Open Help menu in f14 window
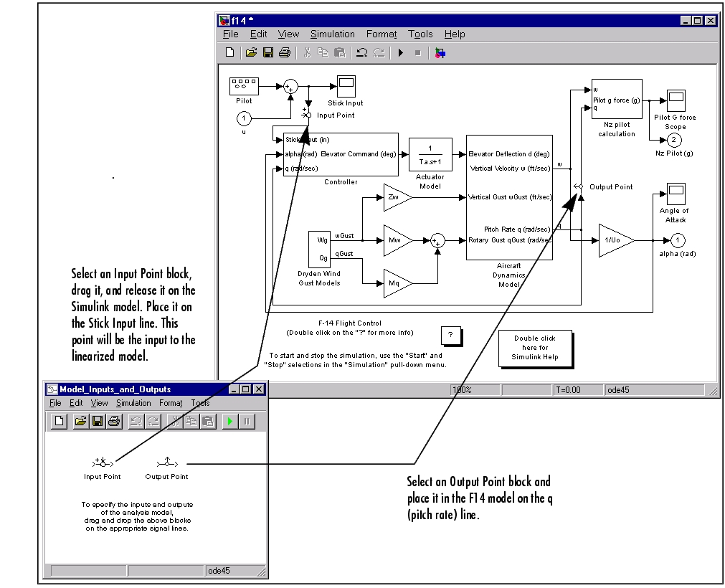The image size is (725, 588). tap(455, 34)
